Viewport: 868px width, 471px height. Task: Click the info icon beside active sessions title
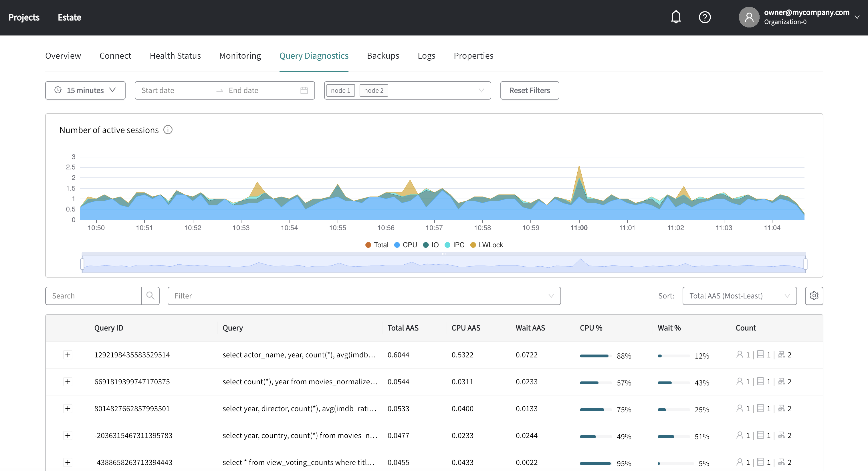[168, 130]
